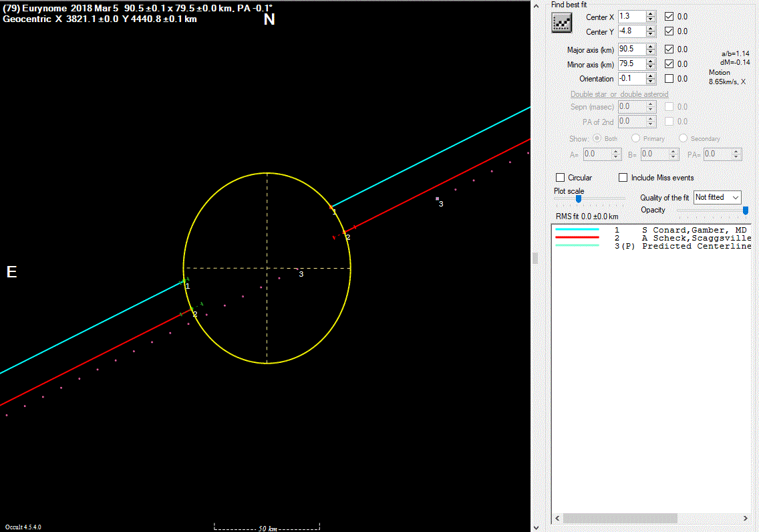Select legend row 3(P) Predicted Centerline
This screenshot has width=759, height=532.
[651, 246]
